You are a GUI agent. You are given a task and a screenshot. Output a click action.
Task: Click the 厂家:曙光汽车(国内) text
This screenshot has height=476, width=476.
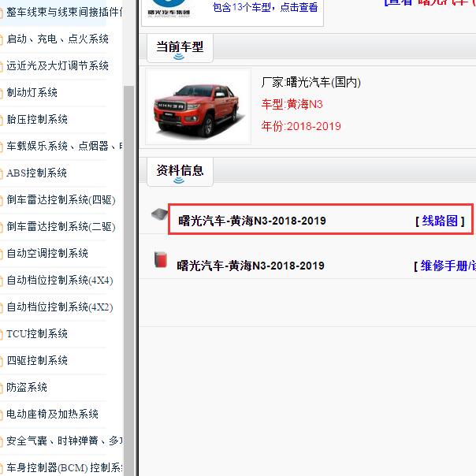coord(311,82)
